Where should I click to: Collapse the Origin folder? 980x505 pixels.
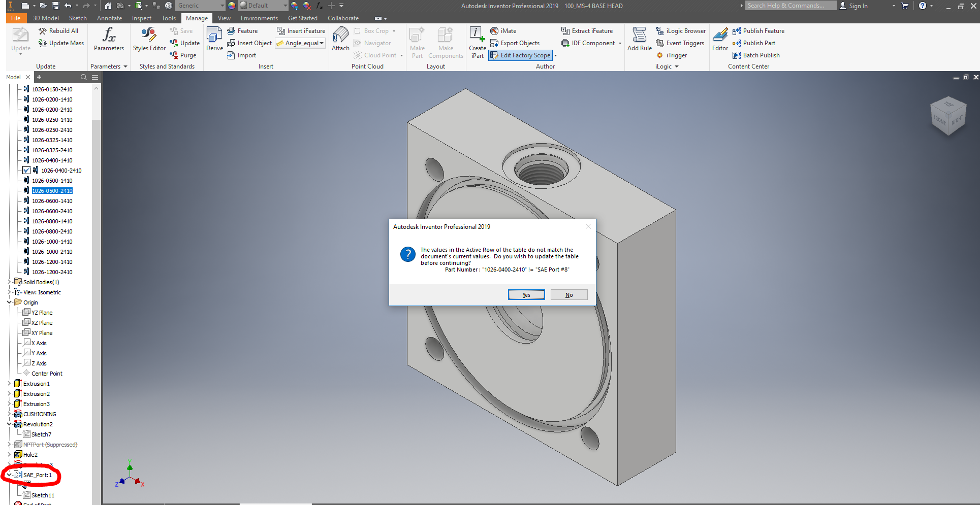(9, 302)
